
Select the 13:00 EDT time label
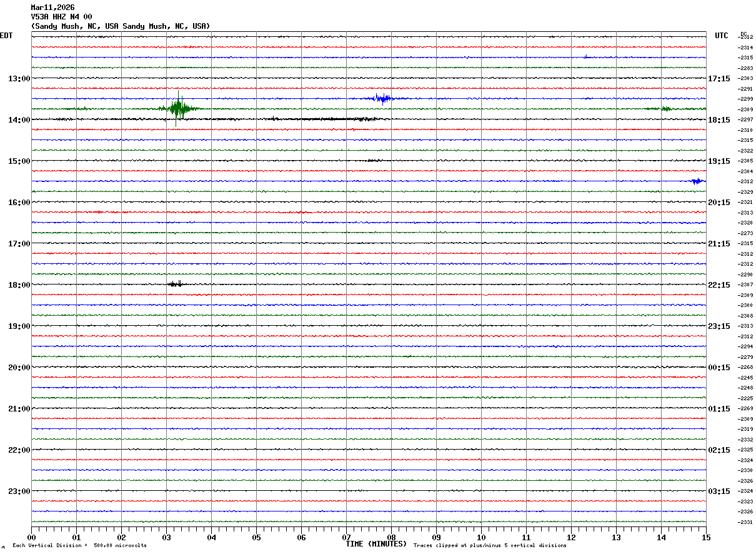[19, 78]
